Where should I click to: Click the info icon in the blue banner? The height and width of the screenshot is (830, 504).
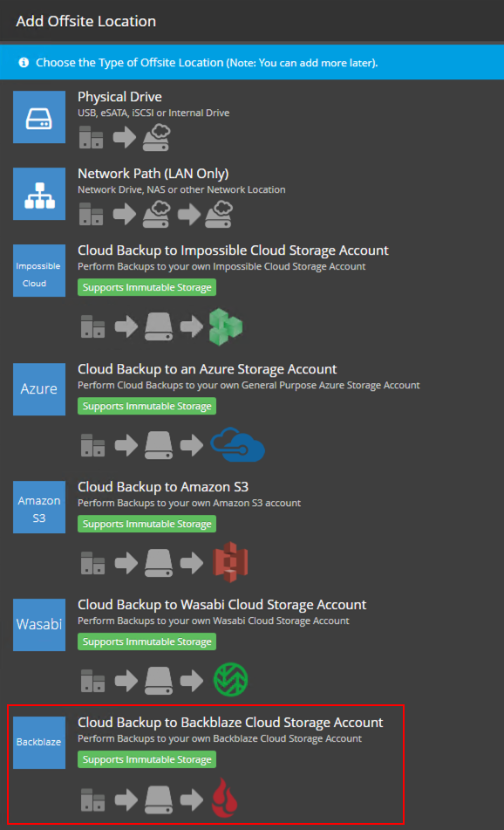[x=24, y=63]
